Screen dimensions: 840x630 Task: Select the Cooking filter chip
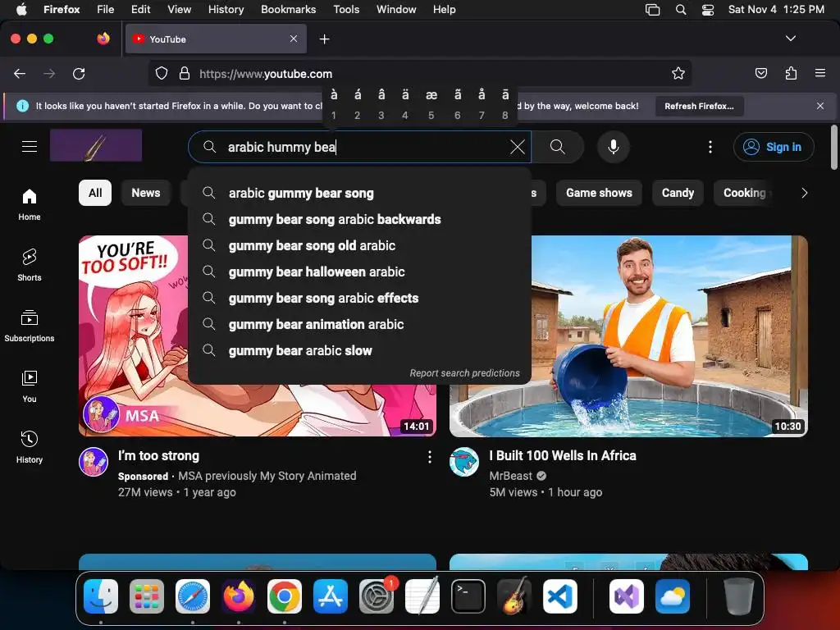745,193
